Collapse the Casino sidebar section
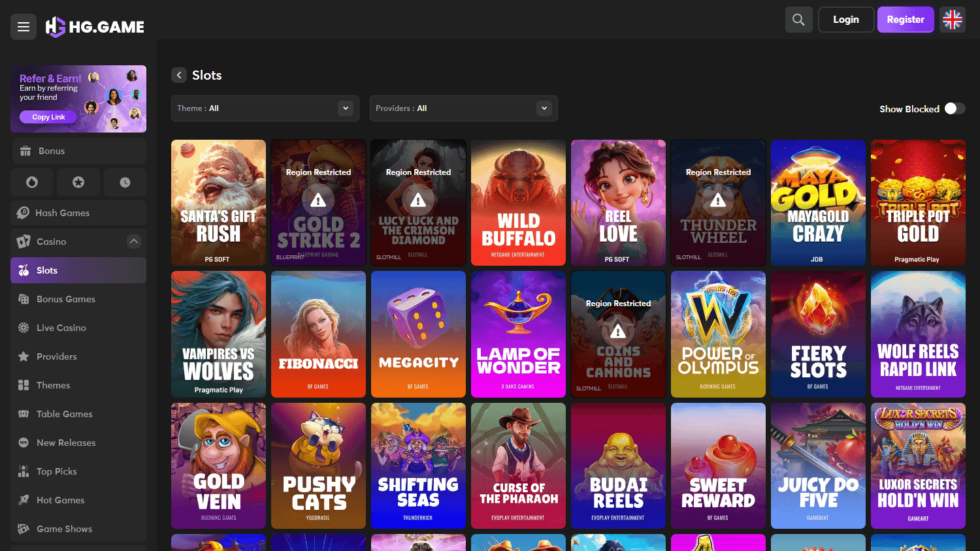980x551 pixels. [133, 241]
